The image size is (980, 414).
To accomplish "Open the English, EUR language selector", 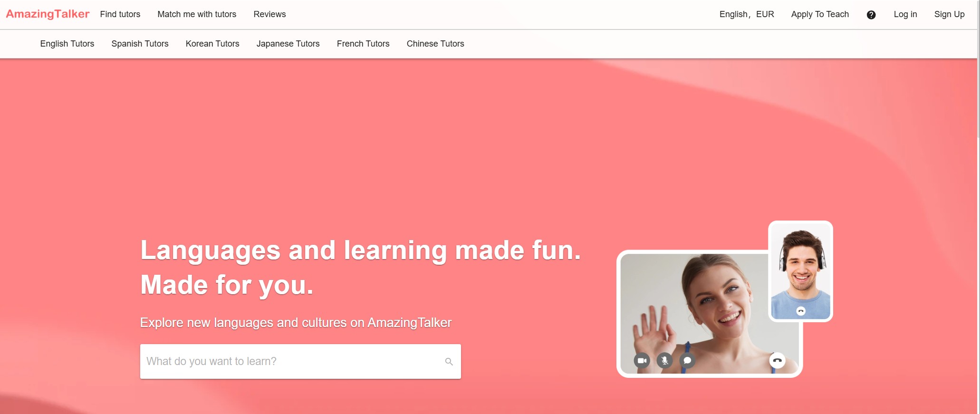I will click(746, 14).
